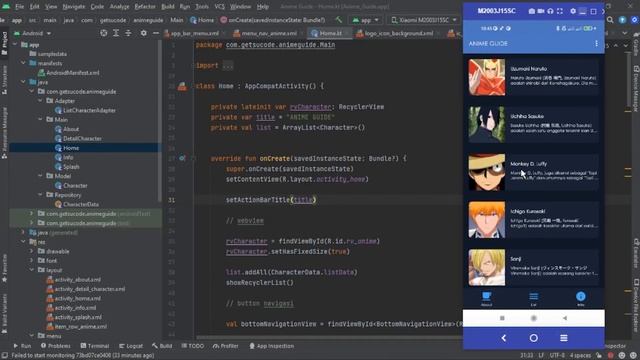Image resolution: width=640 pixels, height=360 pixels.
Task: Hide the Project panel with minus icon
Action: click(156, 33)
